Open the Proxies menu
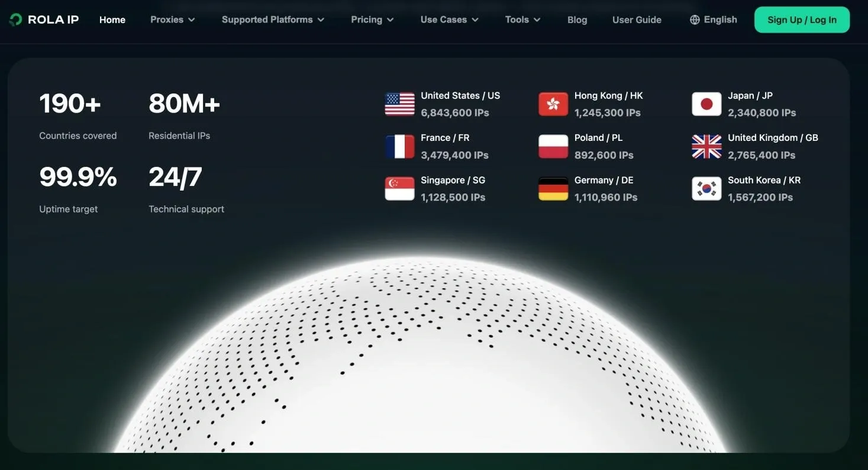The image size is (868, 470). 173,20
